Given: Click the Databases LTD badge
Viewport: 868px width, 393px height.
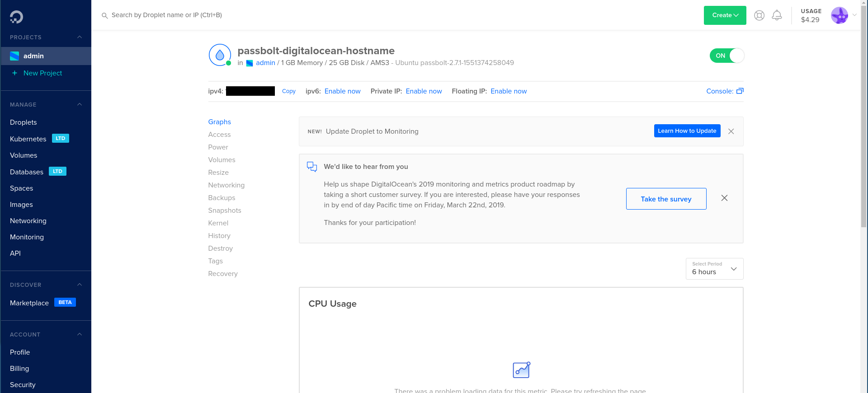Looking at the screenshot, I should [57, 172].
